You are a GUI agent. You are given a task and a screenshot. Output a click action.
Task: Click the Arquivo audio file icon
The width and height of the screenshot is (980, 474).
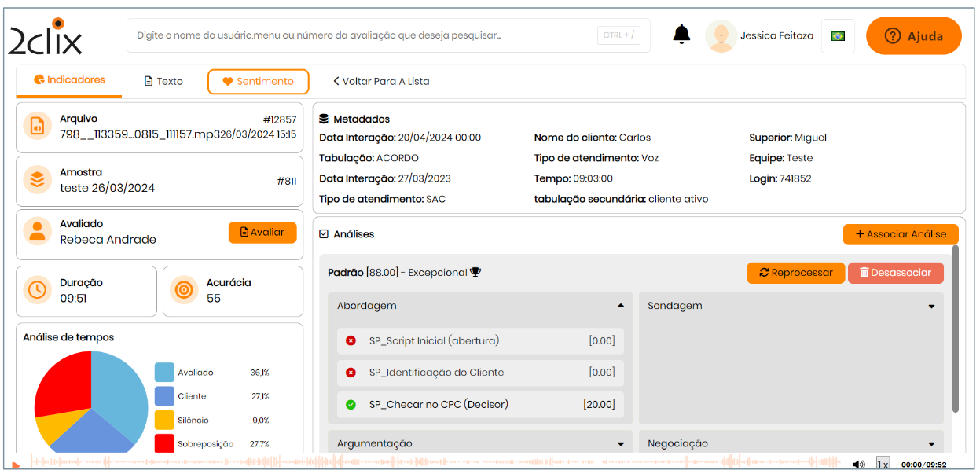37,126
